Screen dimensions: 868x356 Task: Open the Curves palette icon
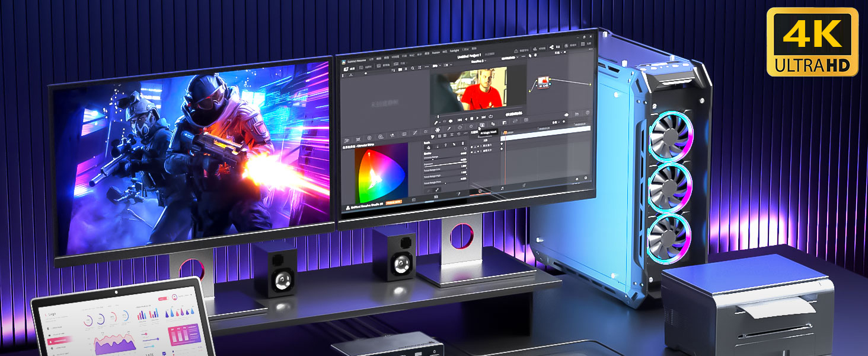[x=414, y=132]
